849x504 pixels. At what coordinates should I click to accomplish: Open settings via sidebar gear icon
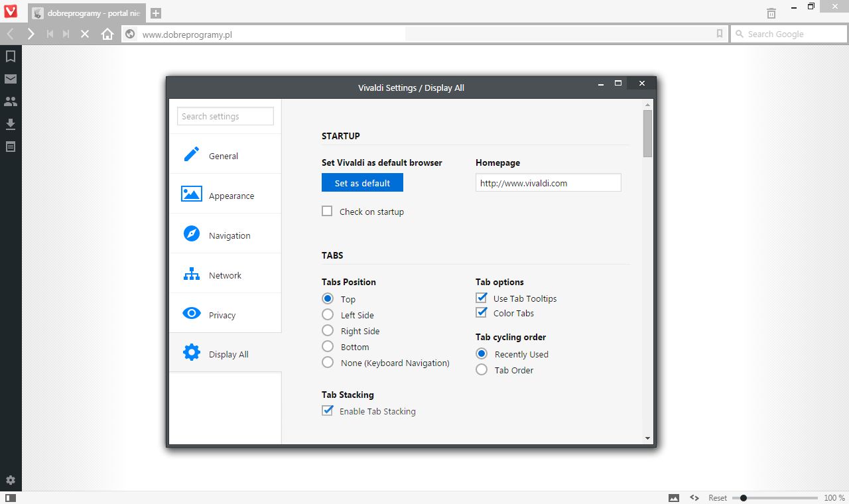click(x=11, y=480)
